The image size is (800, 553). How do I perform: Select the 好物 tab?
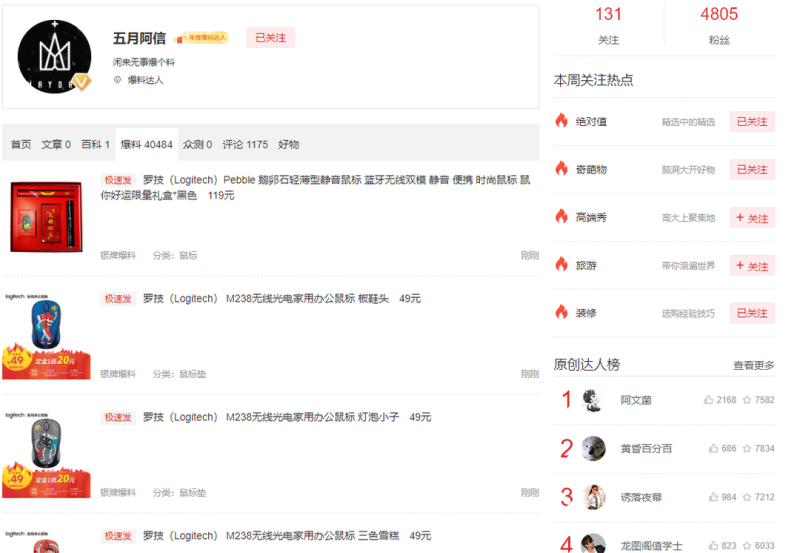tap(288, 145)
